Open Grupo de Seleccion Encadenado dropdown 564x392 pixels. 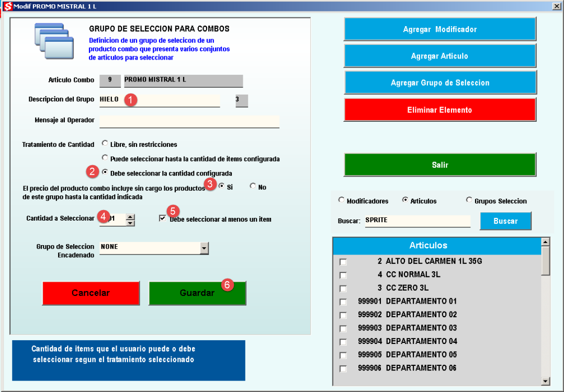[204, 248]
